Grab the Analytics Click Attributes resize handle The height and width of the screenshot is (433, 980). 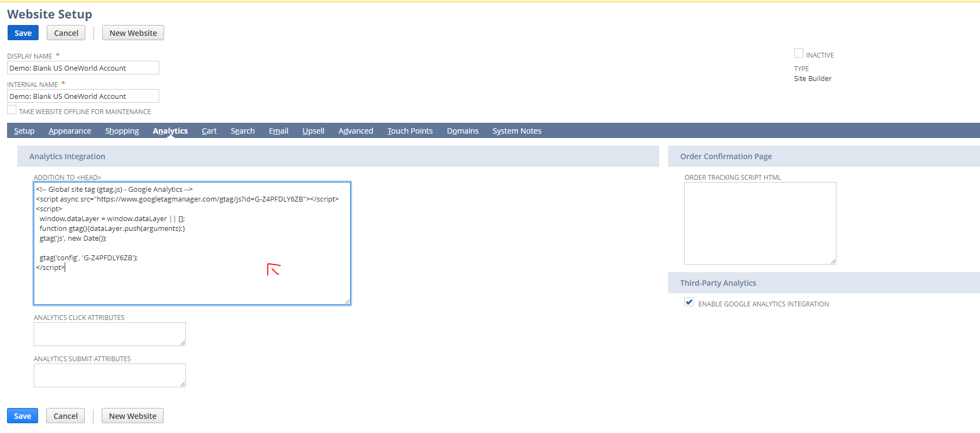[182, 342]
